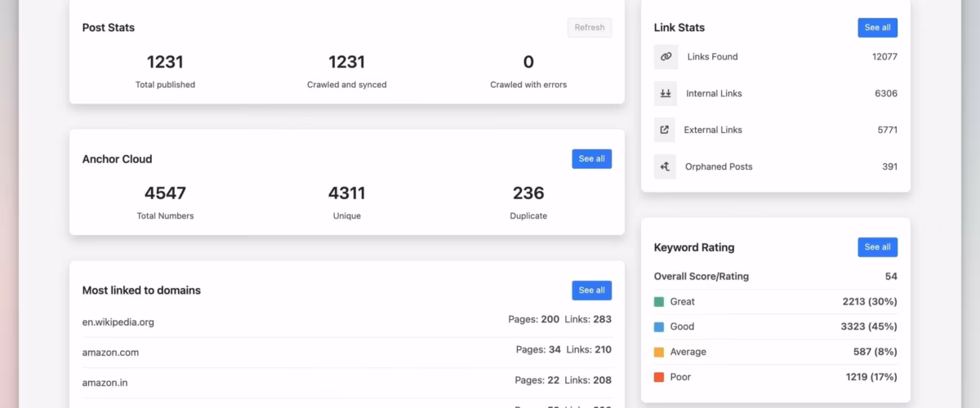Click the Duplicate anchors count 236
The width and height of the screenshot is (980, 408).
tap(528, 193)
